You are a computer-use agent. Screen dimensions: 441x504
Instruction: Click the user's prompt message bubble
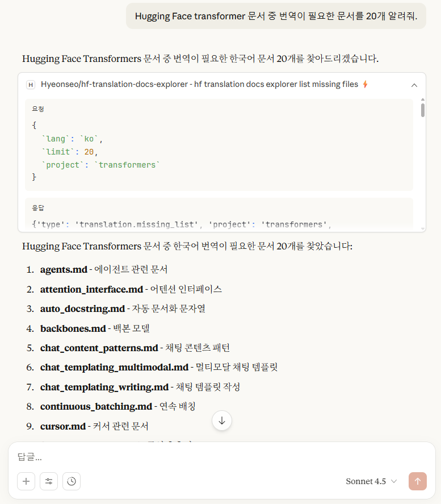pos(276,16)
